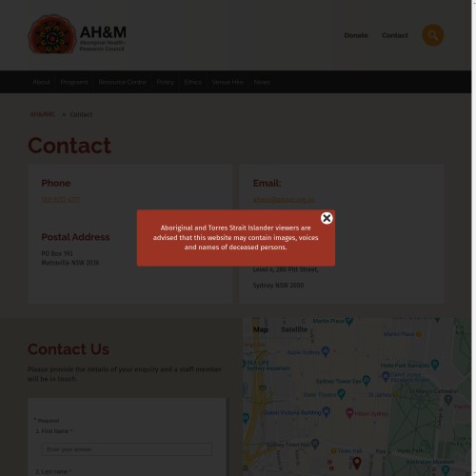Click the Sydney Tower Eye map marker
This screenshot has height=476, width=476.
tap(366, 380)
